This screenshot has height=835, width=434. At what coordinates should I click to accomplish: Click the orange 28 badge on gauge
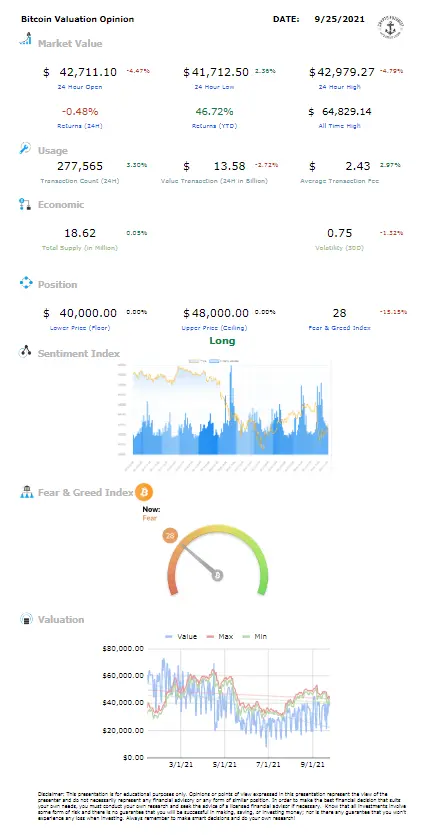[x=170, y=536]
